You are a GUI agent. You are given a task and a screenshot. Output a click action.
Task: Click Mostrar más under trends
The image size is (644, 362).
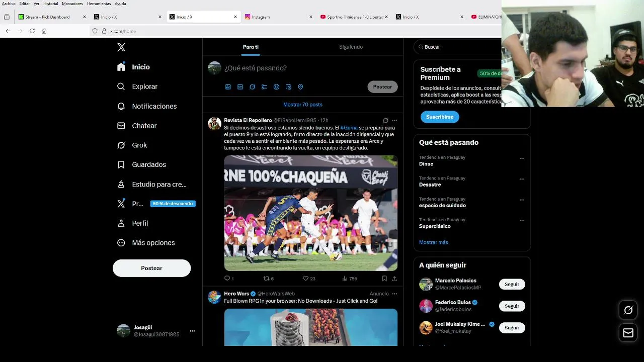433,242
